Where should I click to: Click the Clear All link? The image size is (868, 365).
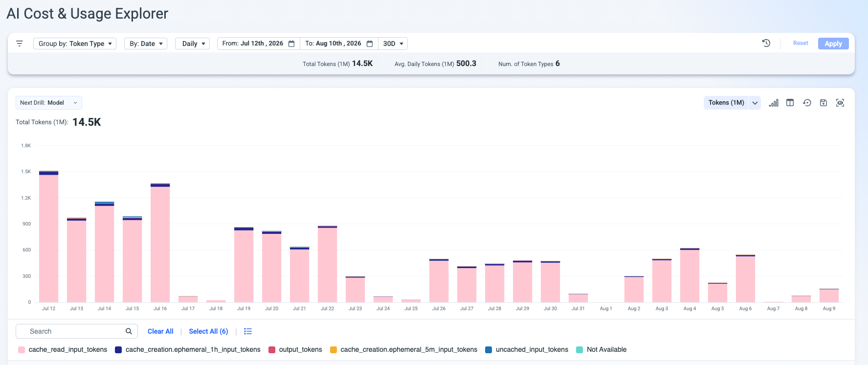160,331
